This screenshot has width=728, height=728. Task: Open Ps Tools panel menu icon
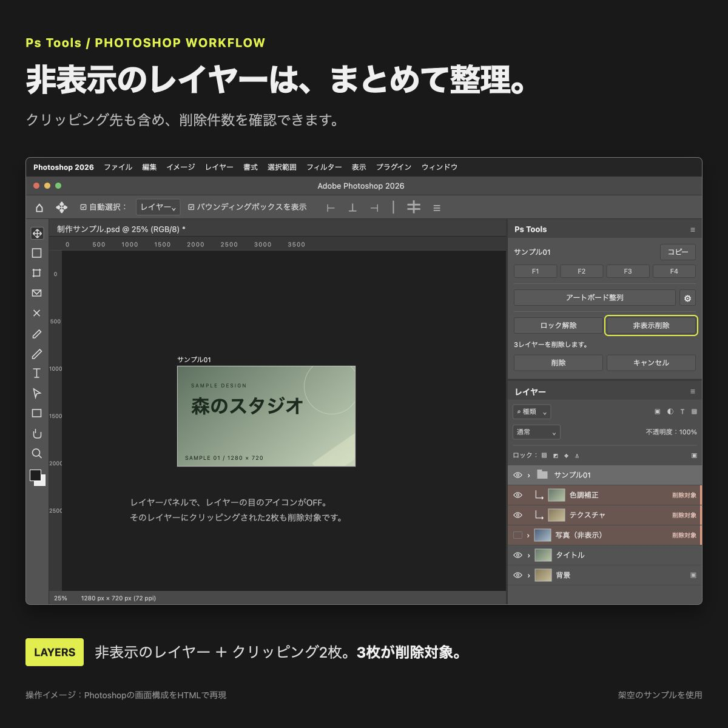[693, 230]
